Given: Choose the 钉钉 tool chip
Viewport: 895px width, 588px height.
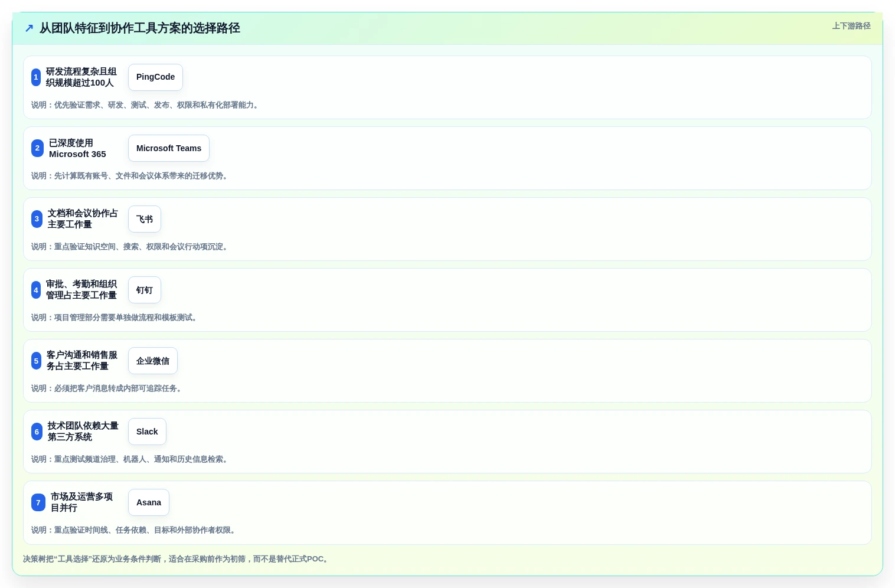Looking at the screenshot, I should (145, 290).
